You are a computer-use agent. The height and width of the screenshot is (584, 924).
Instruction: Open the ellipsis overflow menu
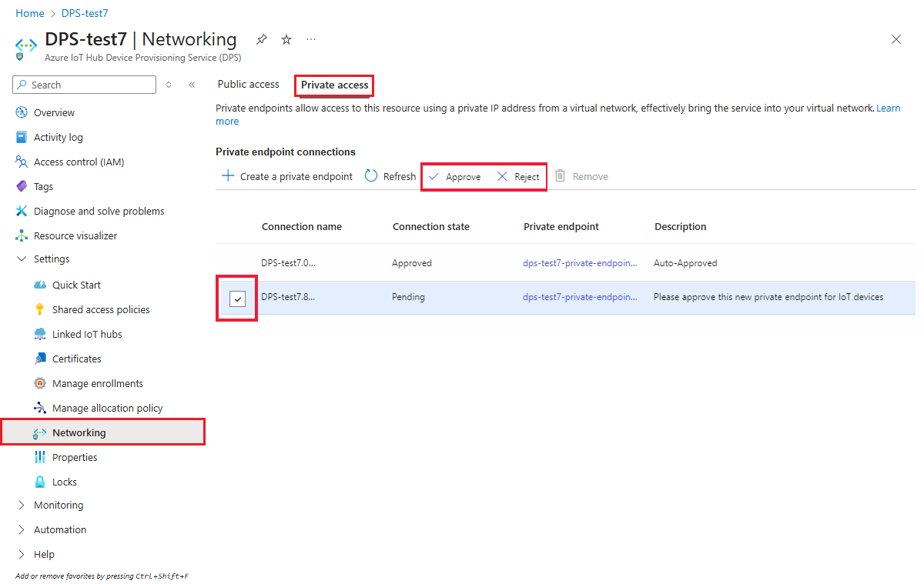pyautogui.click(x=310, y=39)
